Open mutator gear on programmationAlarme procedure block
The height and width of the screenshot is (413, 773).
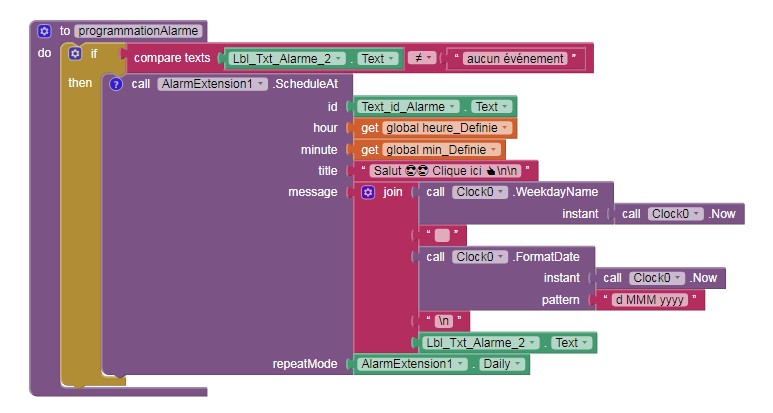(x=44, y=31)
